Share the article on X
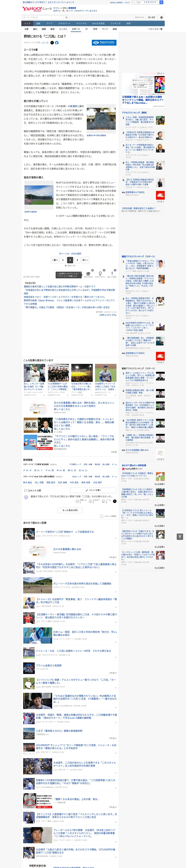Screen dimensions: 186x868 pos(52,43)
